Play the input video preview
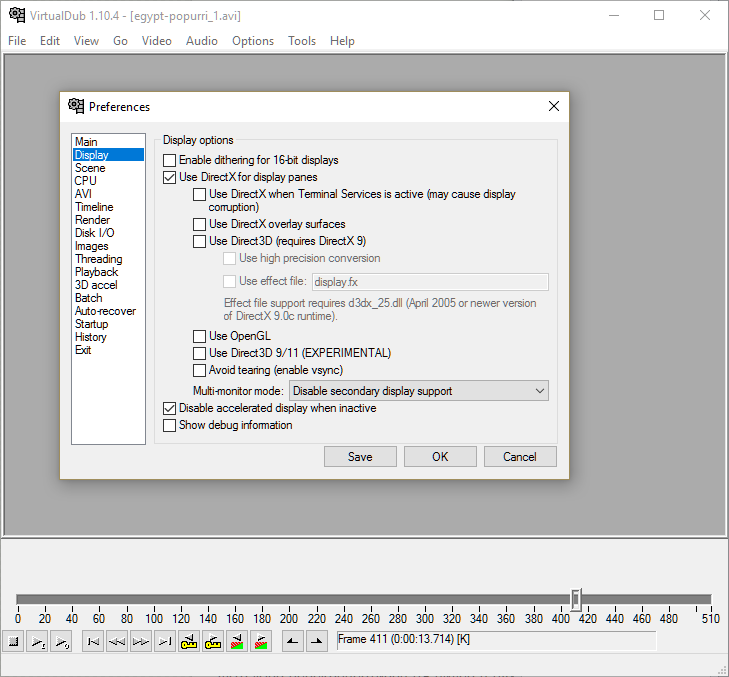This screenshot has height=677, width=729. click(x=38, y=642)
